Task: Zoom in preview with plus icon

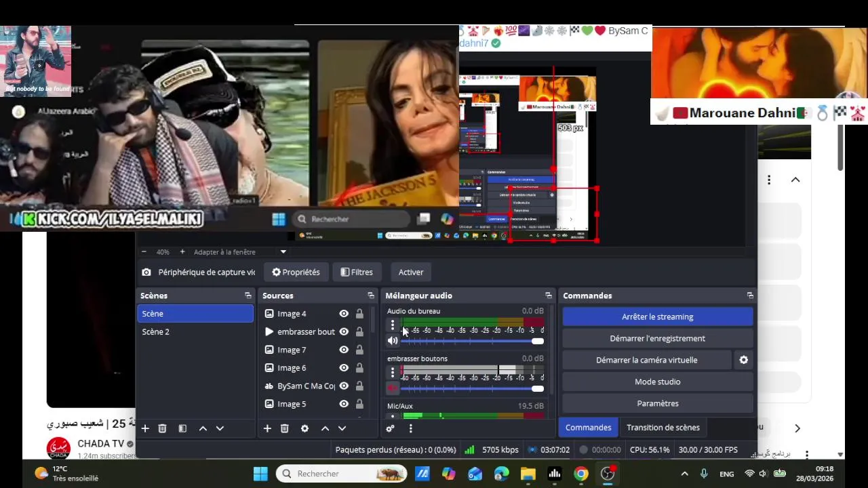Action: [182, 251]
